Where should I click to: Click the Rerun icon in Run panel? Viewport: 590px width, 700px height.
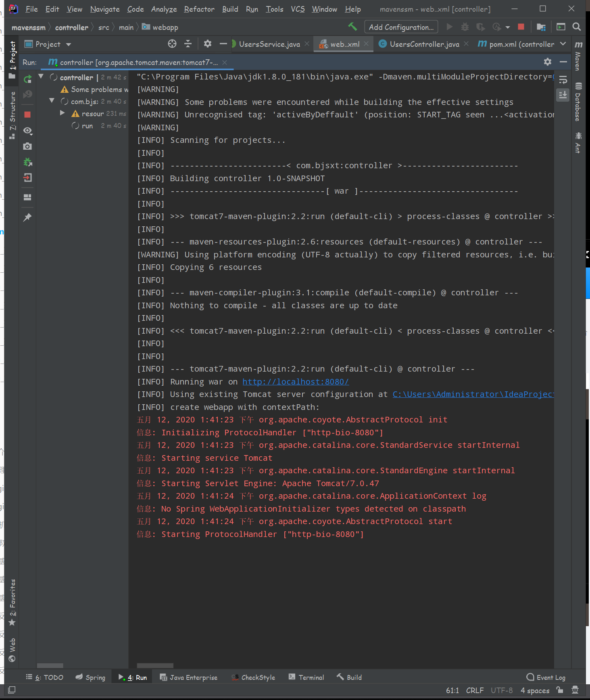point(27,79)
